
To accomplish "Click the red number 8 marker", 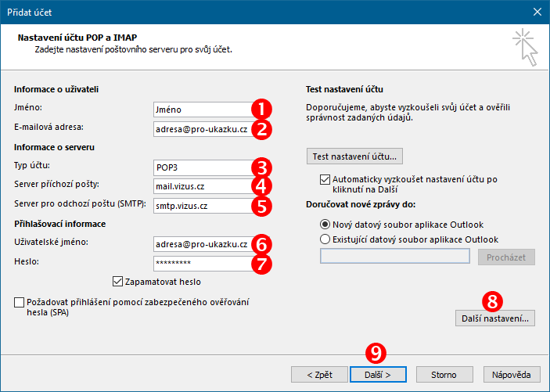I will (x=492, y=301).
